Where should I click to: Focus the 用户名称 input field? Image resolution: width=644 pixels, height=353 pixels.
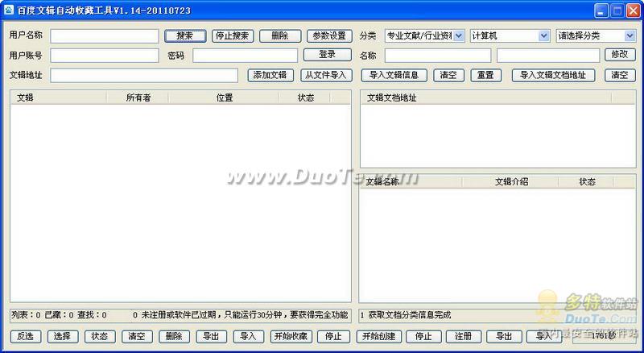click(x=105, y=35)
